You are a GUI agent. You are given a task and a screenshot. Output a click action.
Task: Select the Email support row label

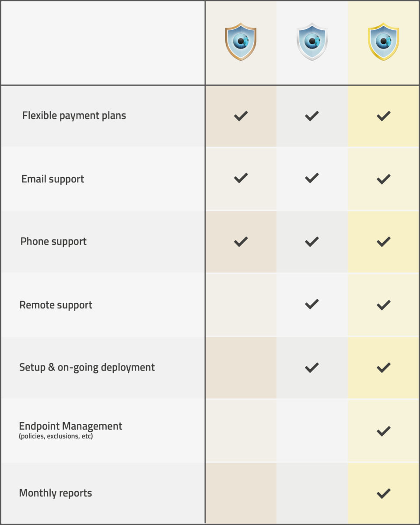coord(52,179)
